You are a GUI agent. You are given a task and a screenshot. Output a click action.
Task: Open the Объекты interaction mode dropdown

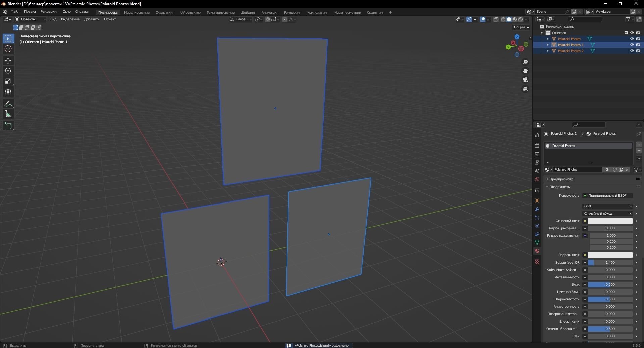point(30,19)
